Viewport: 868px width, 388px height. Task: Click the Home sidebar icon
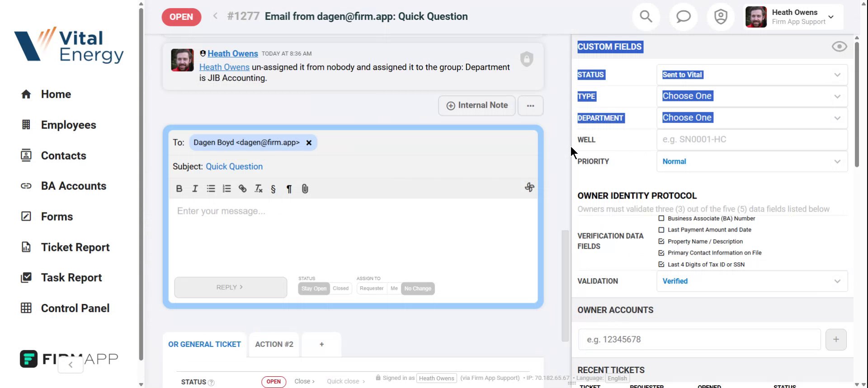pyautogui.click(x=26, y=94)
